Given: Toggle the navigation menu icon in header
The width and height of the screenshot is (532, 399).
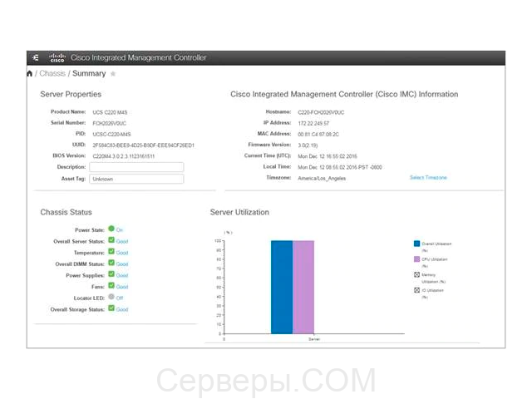Looking at the screenshot, I should click(x=35, y=57).
